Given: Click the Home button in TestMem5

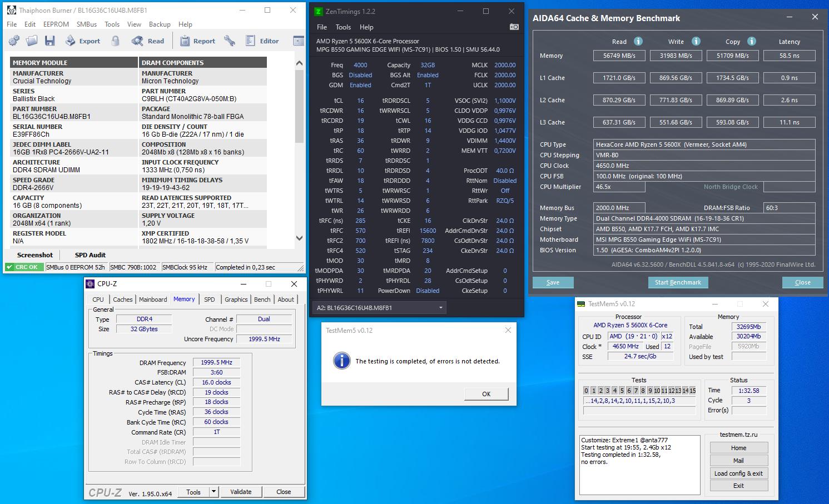Looking at the screenshot, I should click(x=739, y=448).
